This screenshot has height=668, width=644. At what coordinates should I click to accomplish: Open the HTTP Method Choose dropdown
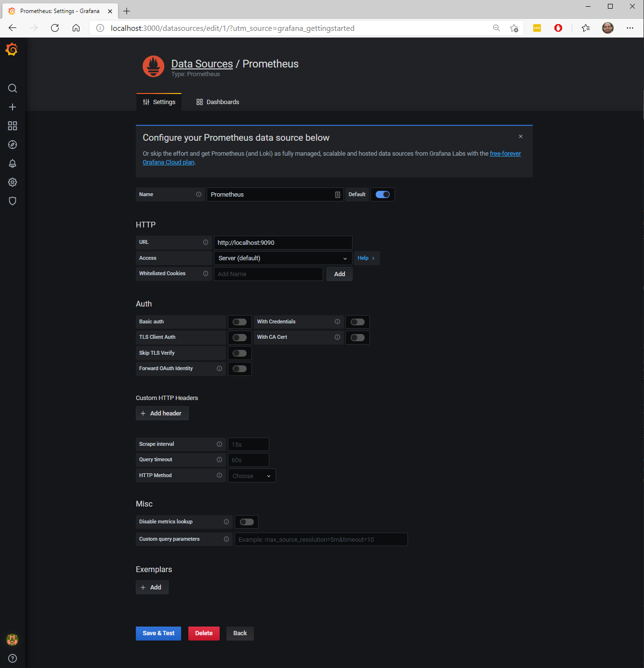251,476
